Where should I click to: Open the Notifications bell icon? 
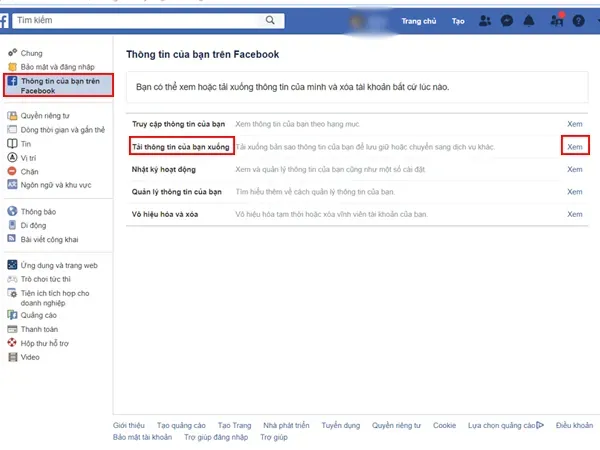(529, 21)
